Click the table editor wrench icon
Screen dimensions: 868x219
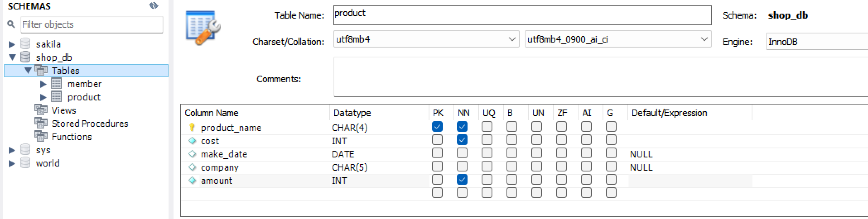pyautogui.click(x=203, y=28)
